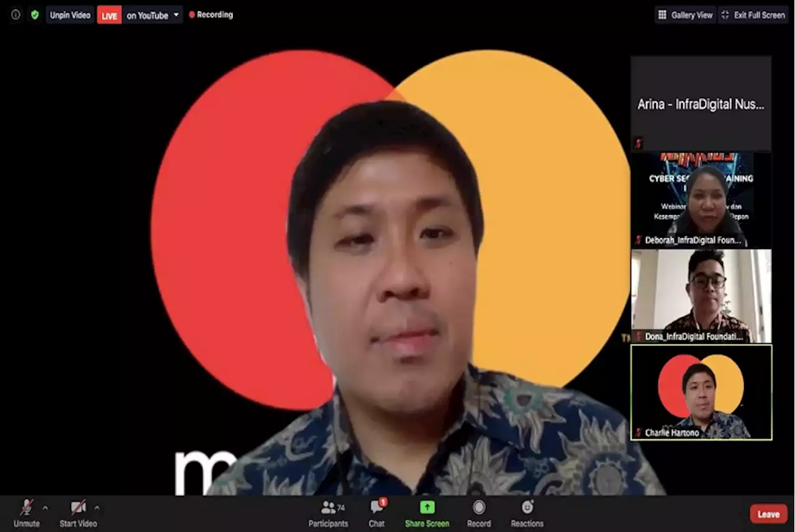Open the Chat panel
The width and height of the screenshot is (795, 532).
[377, 513]
